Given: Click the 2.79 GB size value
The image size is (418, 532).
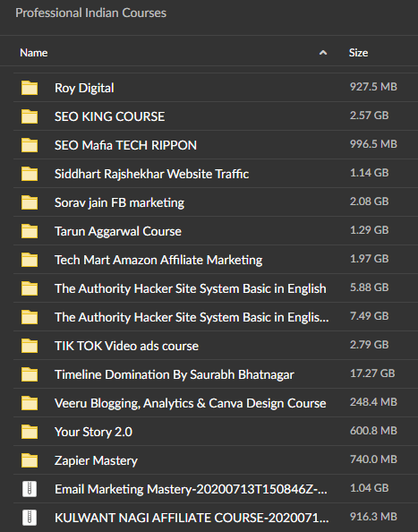Looking at the screenshot, I should (x=369, y=345).
